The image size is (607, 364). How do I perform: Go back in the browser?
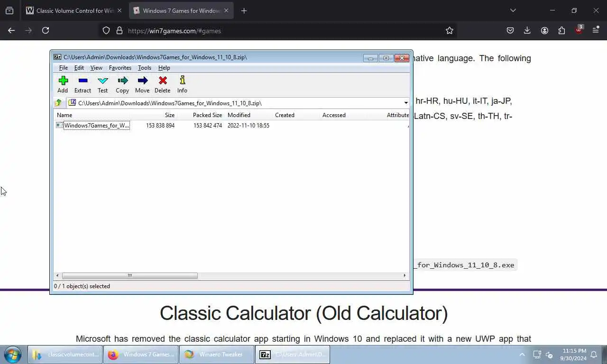click(11, 30)
